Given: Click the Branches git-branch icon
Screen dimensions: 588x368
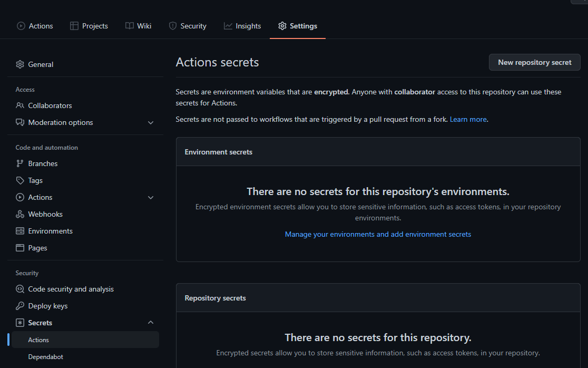Looking at the screenshot, I should (x=20, y=163).
